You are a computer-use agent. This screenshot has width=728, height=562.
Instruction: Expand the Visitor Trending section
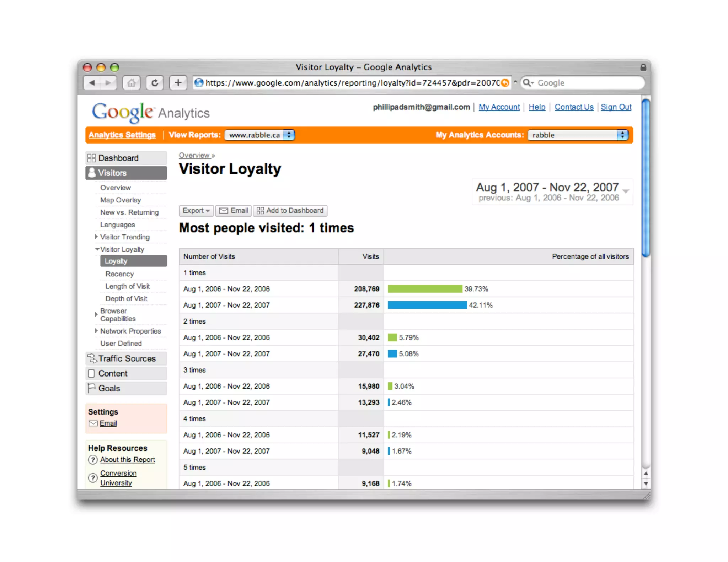tap(96, 237)
